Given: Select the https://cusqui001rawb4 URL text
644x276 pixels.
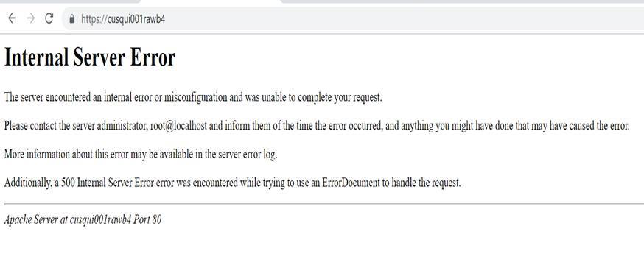Looking at the screenshot, I should point(123,19).
